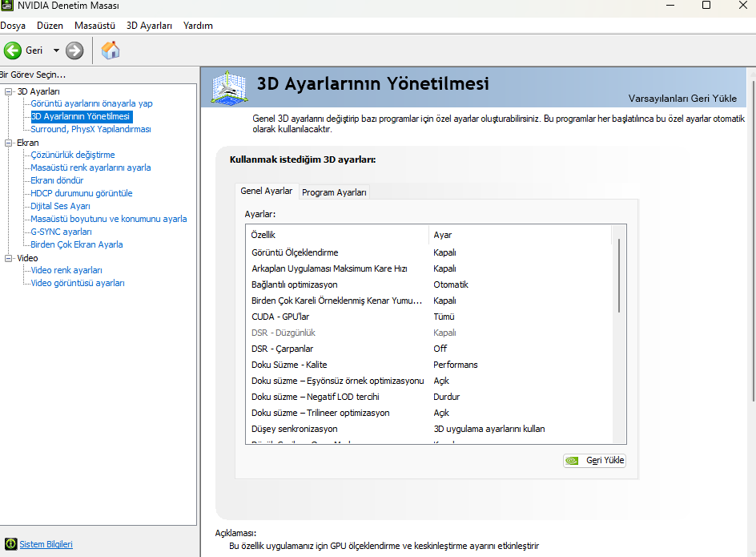Open Surround, PhysX Yapılandırması
Viewport: 756px width, 557px height.
[90, 129]
